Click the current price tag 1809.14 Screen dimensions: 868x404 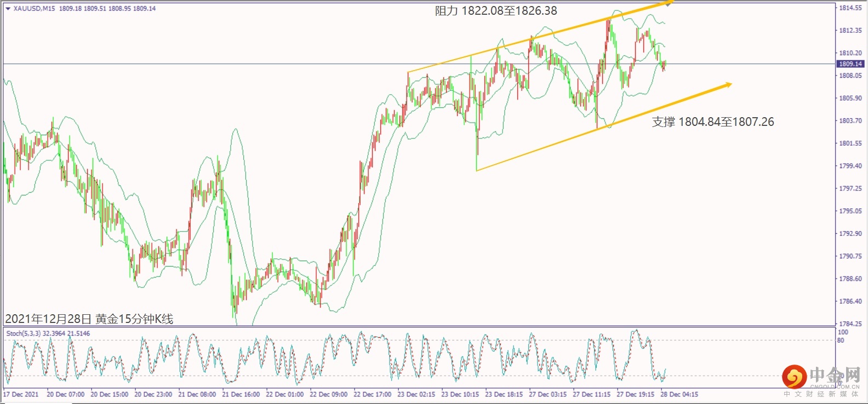(850, 64)
